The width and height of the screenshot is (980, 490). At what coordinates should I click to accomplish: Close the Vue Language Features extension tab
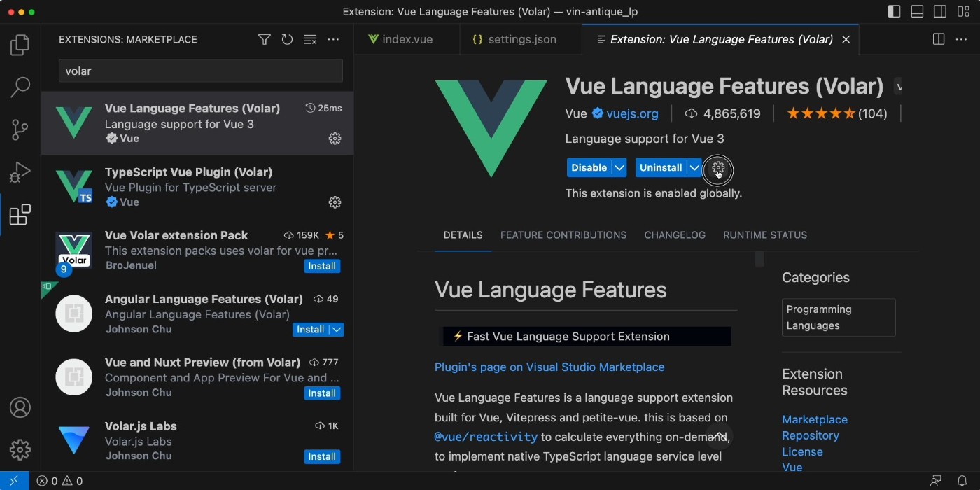pos(846,40)
